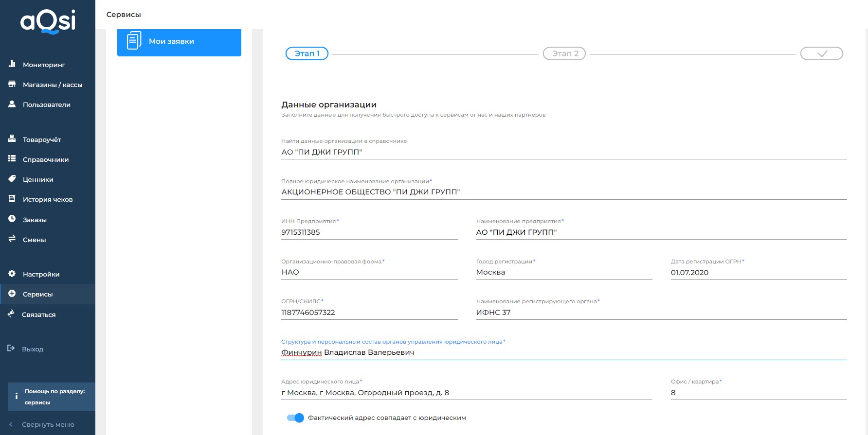
Task: Click the Пользователи user icon
Action: tap(12, 104)
